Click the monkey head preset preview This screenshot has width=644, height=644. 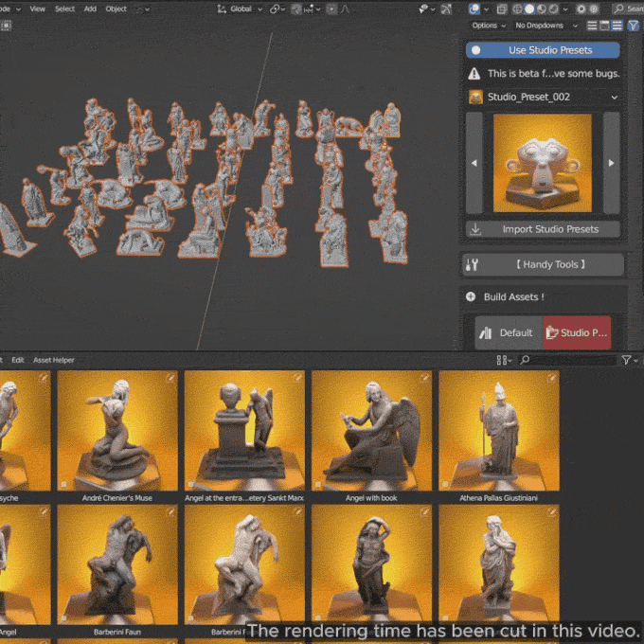click(543, 163)
